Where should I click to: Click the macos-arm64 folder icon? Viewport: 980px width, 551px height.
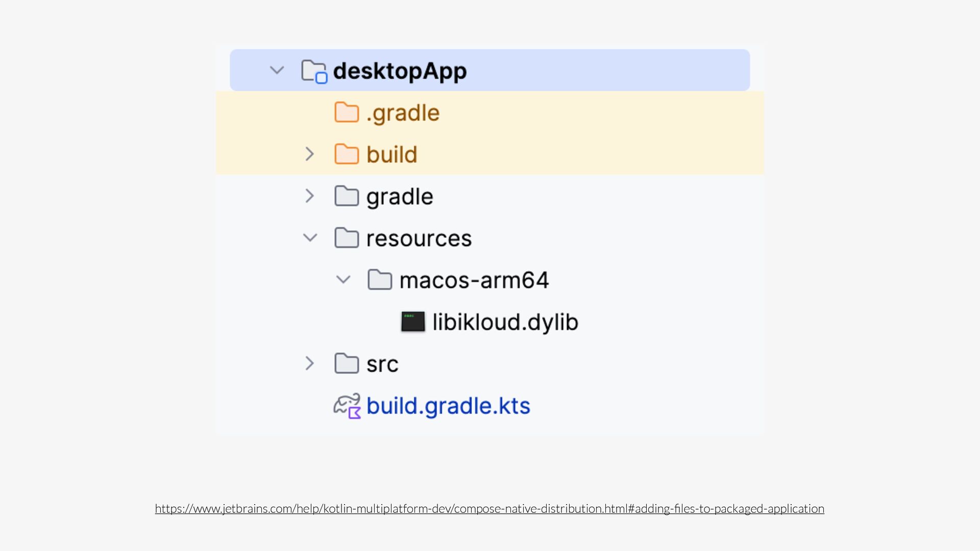380,280
